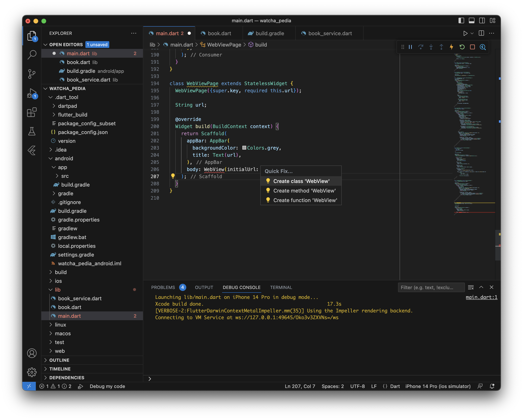The image size is (523, 420).
Task: Open the Extensions view
Action: point(32,112)
